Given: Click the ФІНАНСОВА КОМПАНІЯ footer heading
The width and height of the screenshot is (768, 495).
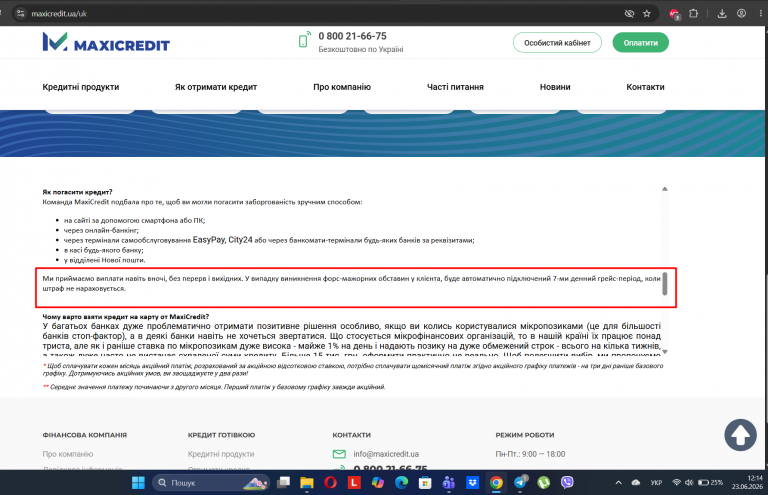Looking at the screenshot, I should point(85,435).
